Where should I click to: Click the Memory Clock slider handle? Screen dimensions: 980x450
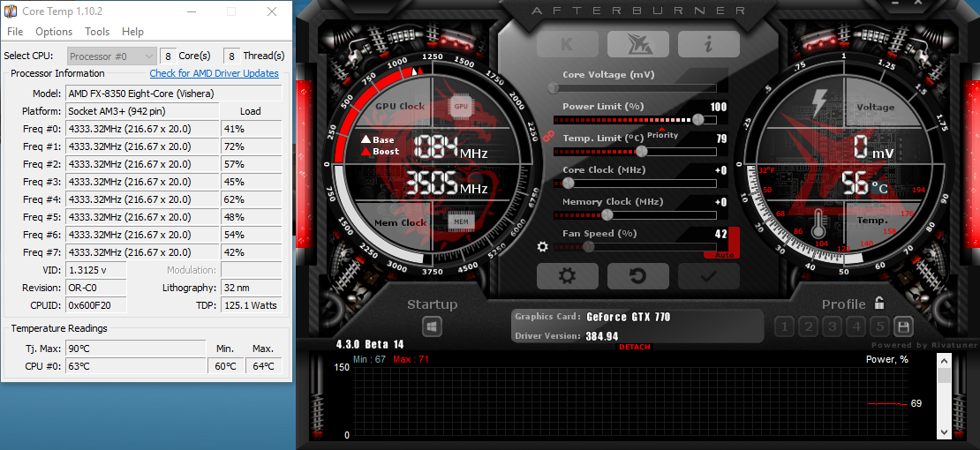(x=607, y=215)
